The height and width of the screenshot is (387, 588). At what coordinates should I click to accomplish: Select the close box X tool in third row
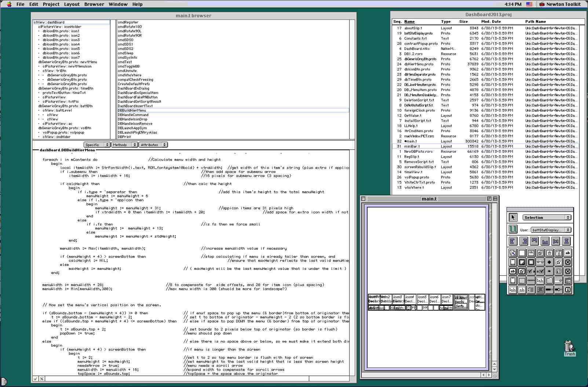pyautogui.click(x=568, y=271)
